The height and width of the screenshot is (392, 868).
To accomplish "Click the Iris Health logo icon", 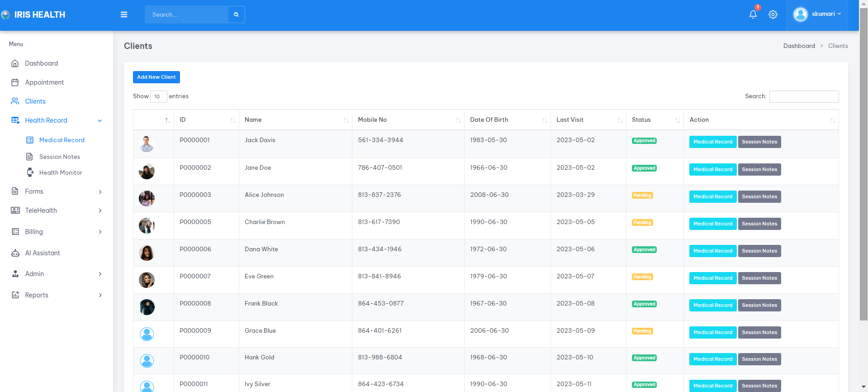I will point(5,14).
